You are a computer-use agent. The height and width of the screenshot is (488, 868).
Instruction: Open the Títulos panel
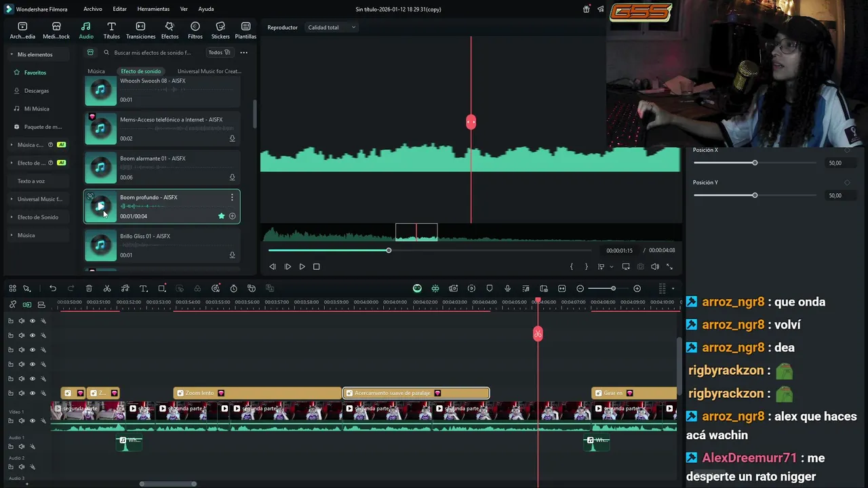(x=111, y=30)
